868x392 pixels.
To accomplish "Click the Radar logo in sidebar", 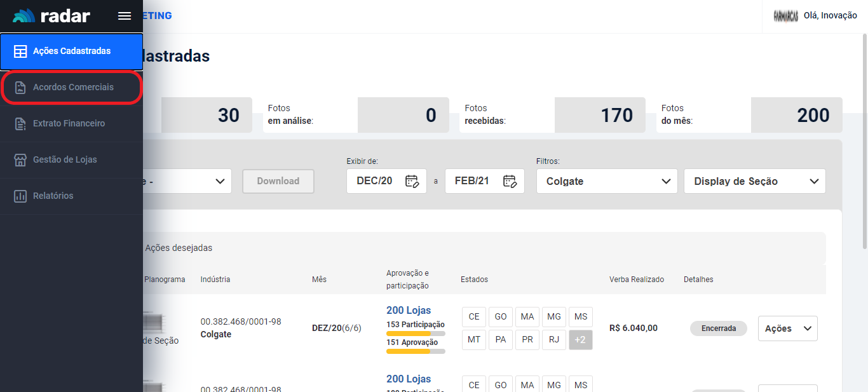I will tap(52, 17).
